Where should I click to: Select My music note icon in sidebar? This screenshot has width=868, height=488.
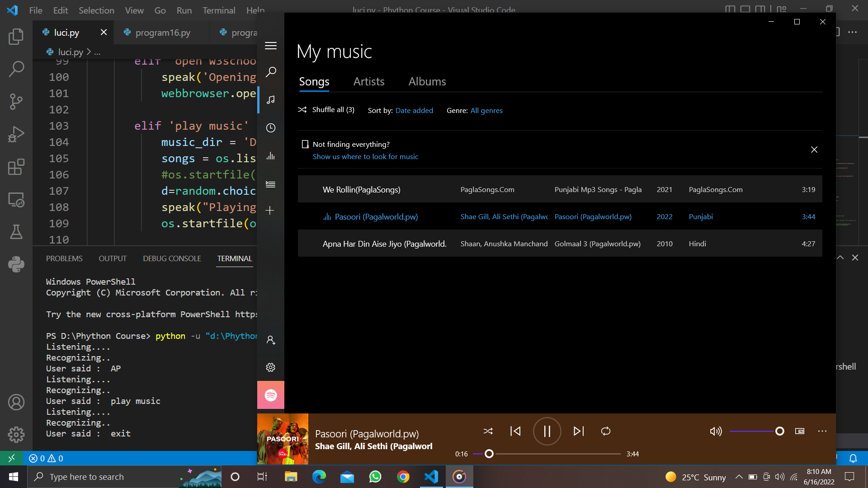pyautogui.click(x=271, y=100)
